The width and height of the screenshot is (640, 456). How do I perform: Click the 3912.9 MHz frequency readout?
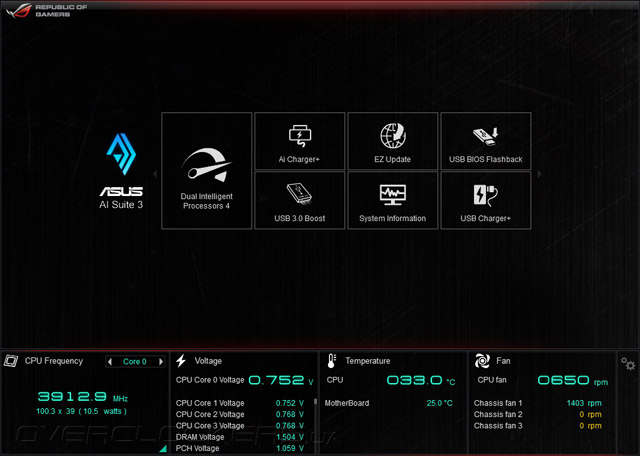[x=83, y=396]
